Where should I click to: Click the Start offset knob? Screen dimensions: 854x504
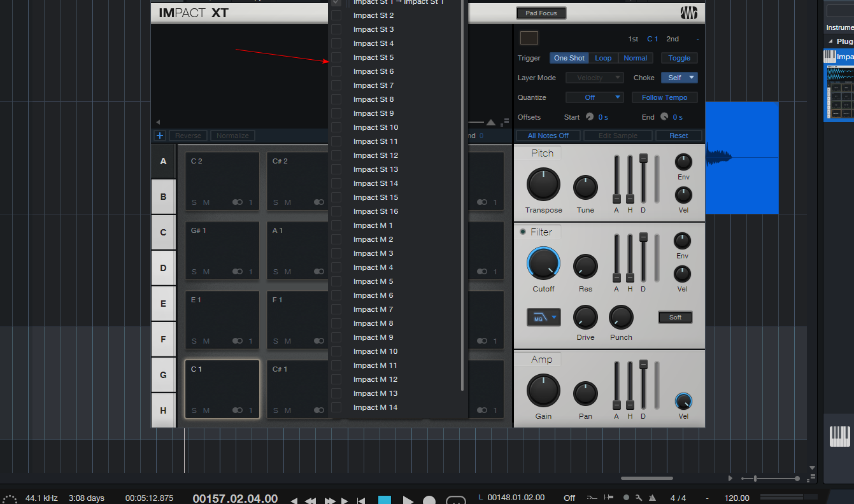pyautogui.click(x=589, y=116)
